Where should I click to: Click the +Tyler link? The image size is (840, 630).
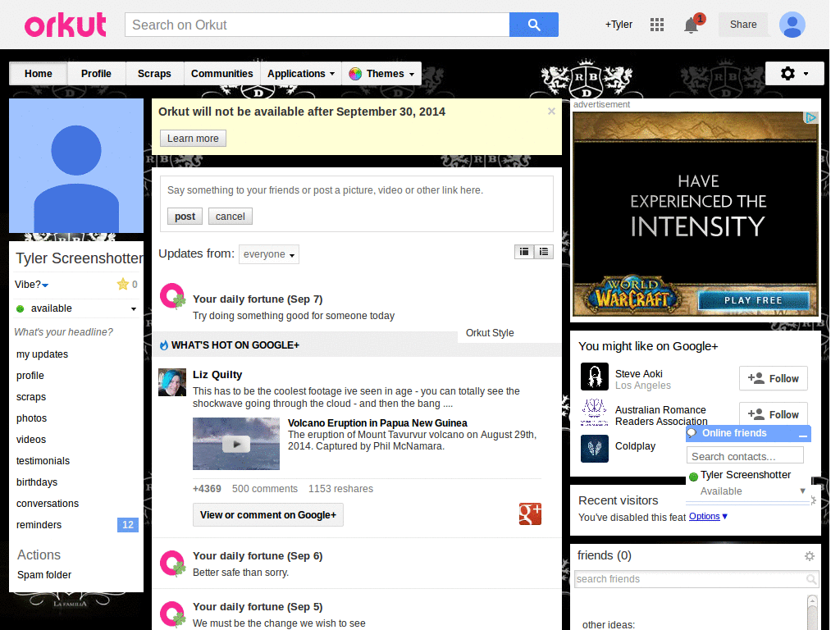[619, 25]
